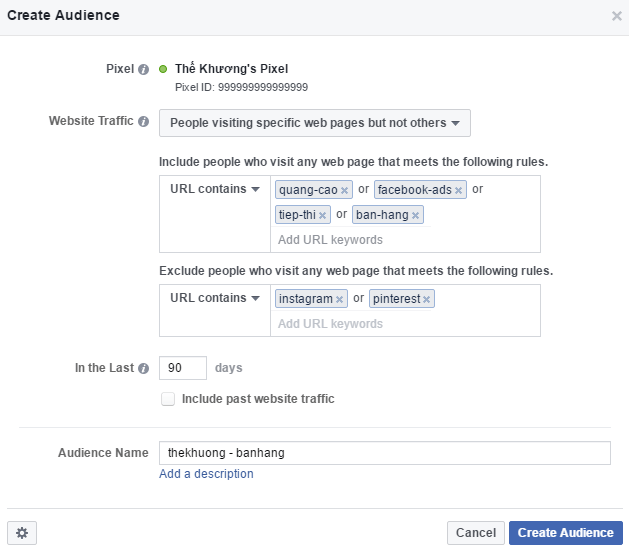Close the Create Audience dialog

(616, 16)
